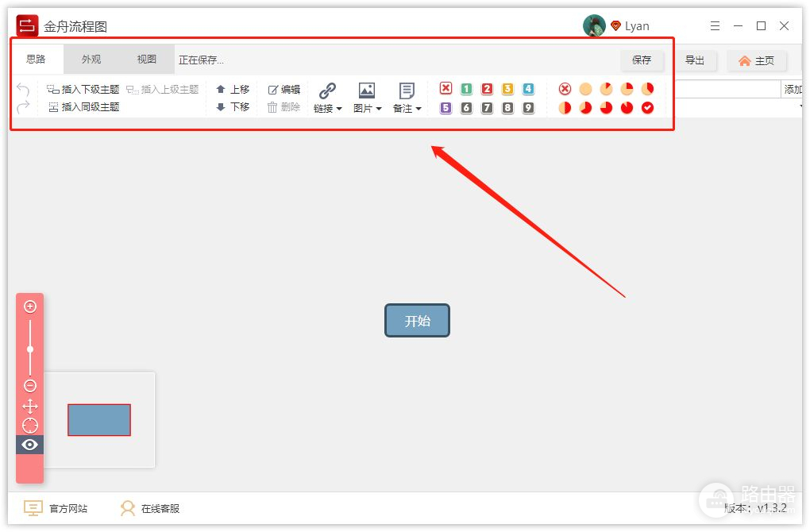Select the three-eighths progress pie icon

tap(648, 89)
